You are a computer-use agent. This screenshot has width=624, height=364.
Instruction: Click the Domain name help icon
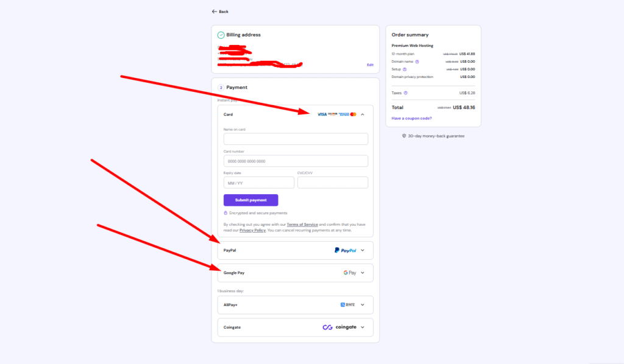click(417, 61)
